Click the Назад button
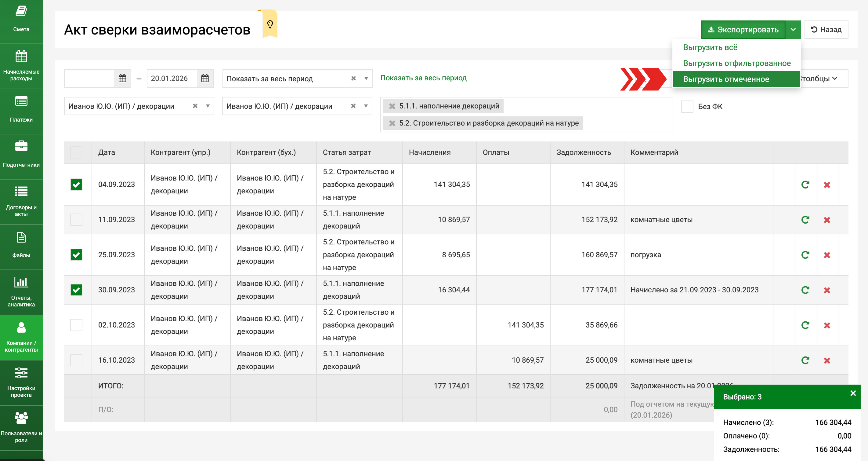This screenshot has width=868, height=461. coord(826,30)
